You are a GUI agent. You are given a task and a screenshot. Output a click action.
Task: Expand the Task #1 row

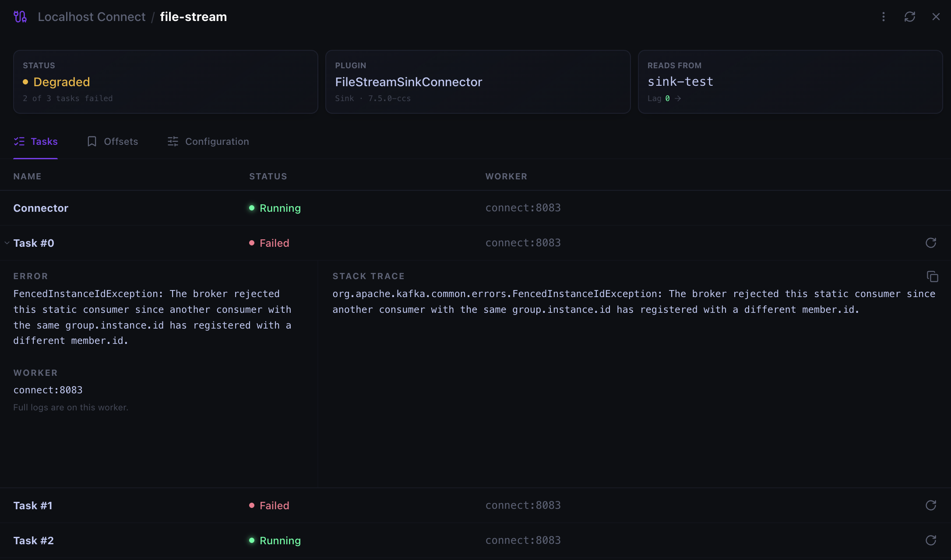tap(475, 505)
